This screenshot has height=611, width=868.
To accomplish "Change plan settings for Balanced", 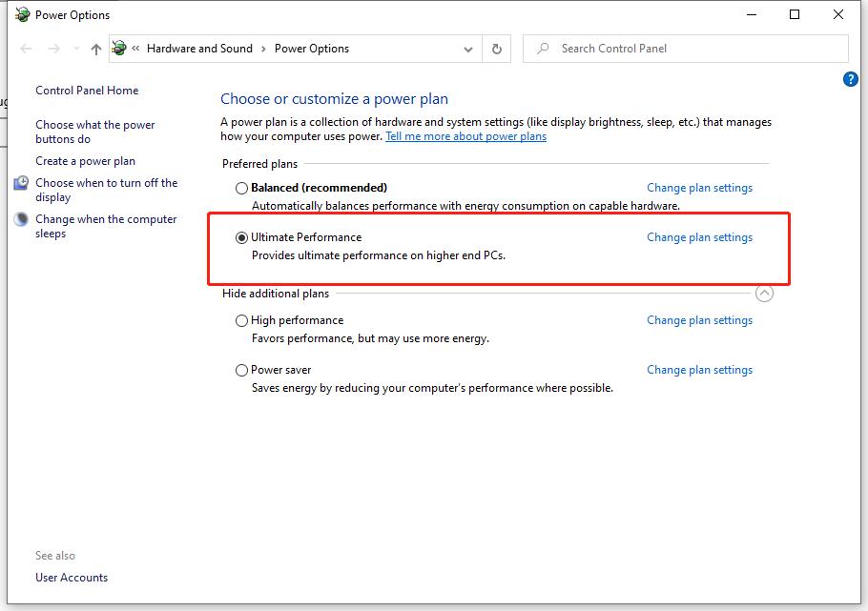I will [x=700, y=188].
